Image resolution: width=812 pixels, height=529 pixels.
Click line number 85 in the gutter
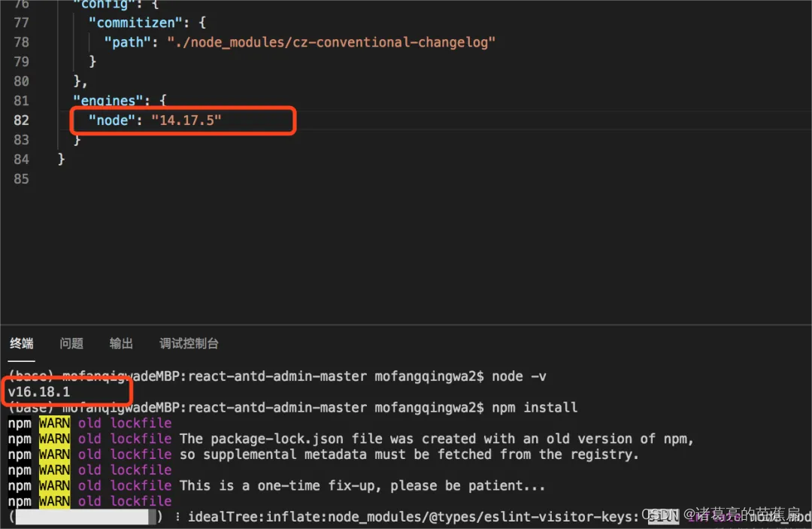(21, 179)
